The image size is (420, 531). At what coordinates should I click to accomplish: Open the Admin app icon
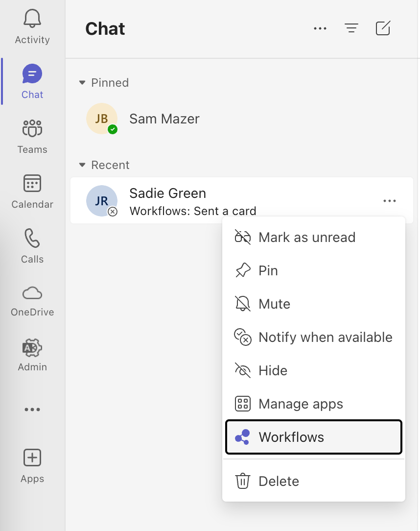pyautogui.click(x=32, y=348)
